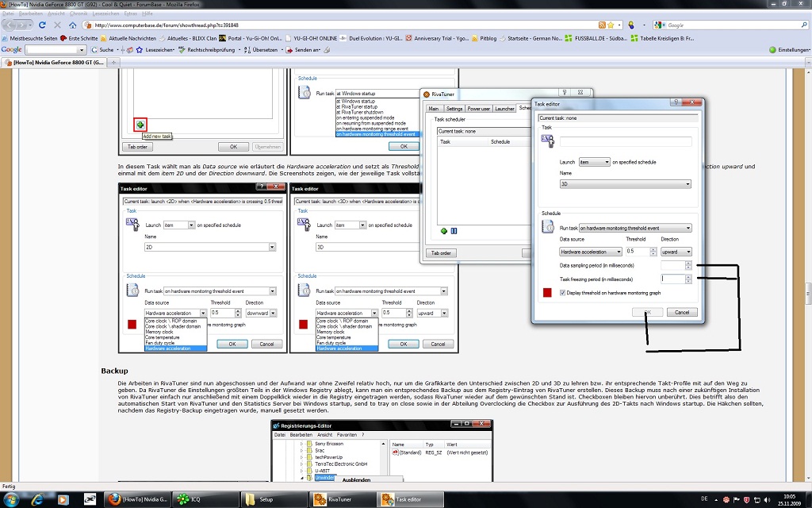The image size is (812, 508).
Task: Click Rechtschreibprüfung spell check icon
Action: point(182,50)
